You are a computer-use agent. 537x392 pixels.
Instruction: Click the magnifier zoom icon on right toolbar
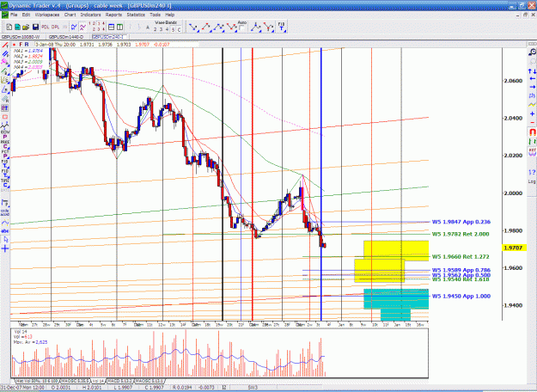[532, 52]
